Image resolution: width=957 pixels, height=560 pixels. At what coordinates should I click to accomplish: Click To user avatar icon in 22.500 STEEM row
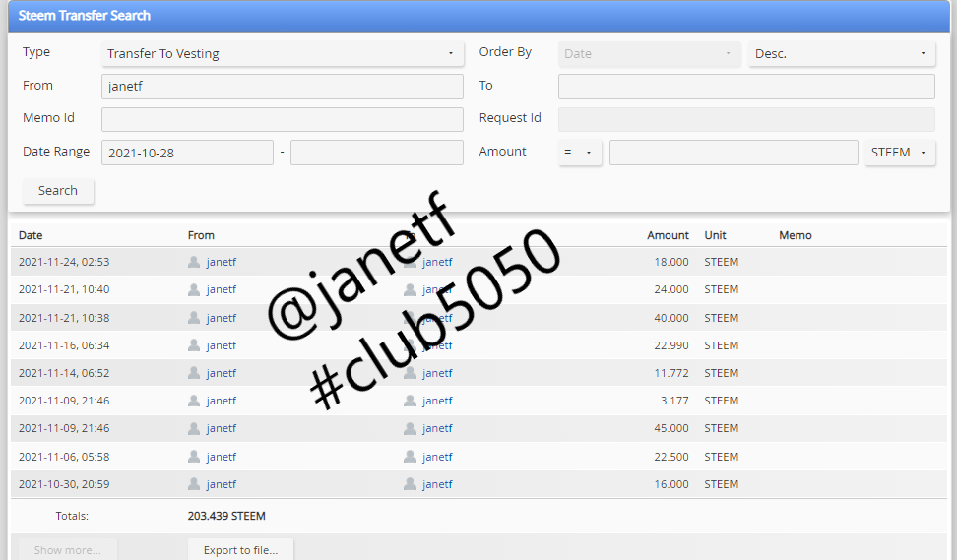(411, 457)
